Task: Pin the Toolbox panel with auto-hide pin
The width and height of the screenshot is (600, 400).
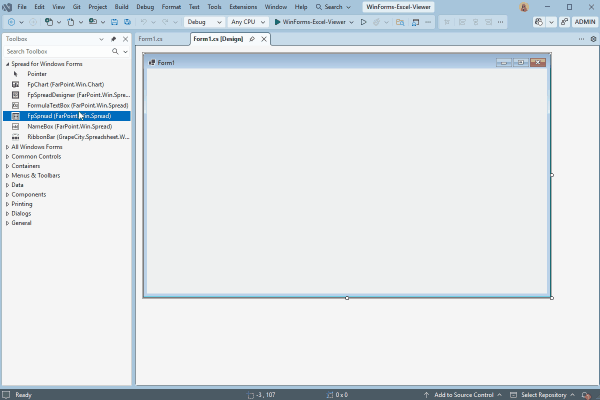Action: point(113,39)
